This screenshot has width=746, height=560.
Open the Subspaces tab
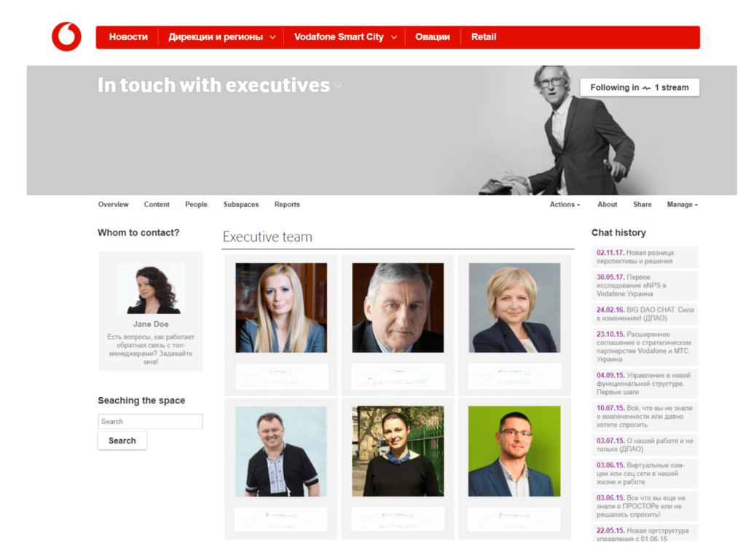(x=240, y=205)
